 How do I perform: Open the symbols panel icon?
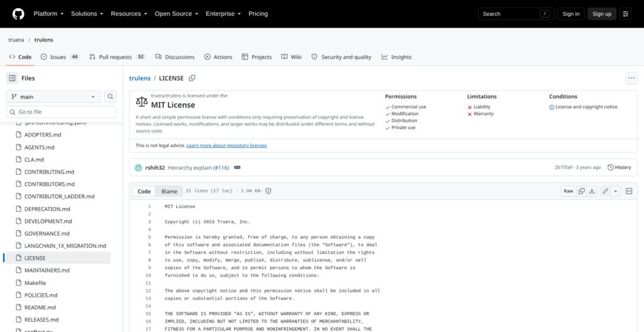(x=629, y=191)
